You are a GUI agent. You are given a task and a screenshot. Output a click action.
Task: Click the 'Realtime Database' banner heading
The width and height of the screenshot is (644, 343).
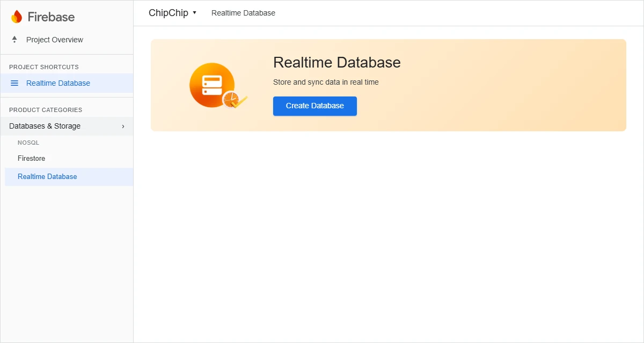pyautogui.click(x=337, y=62)
